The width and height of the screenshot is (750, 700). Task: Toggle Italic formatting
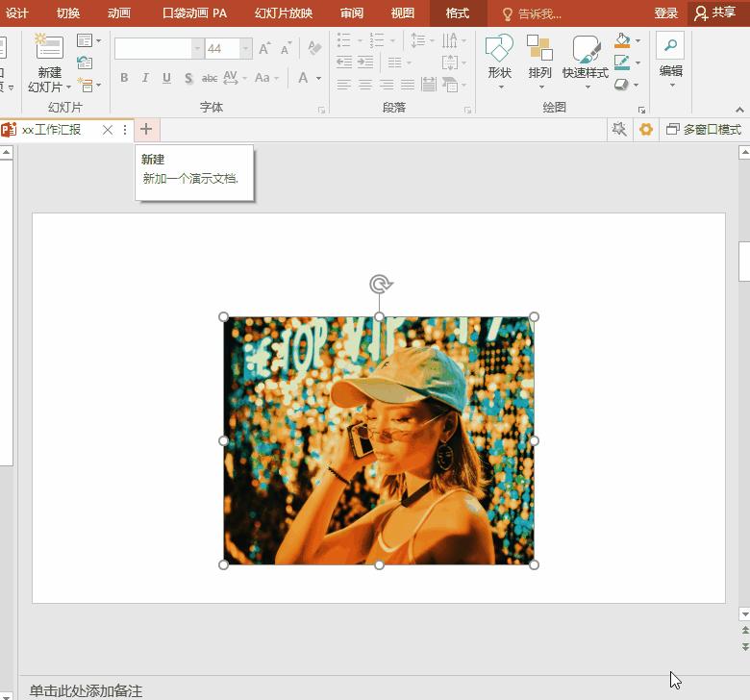point(145,78)
